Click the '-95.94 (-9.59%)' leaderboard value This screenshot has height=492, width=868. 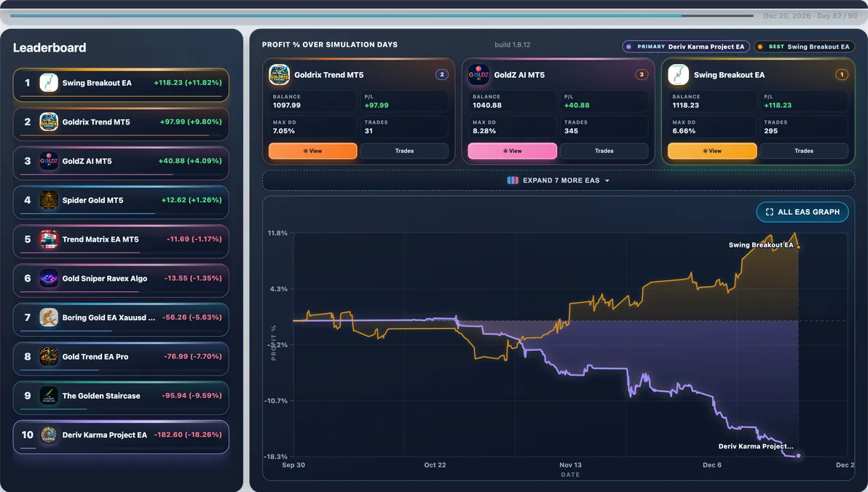(x=192, y=396)
